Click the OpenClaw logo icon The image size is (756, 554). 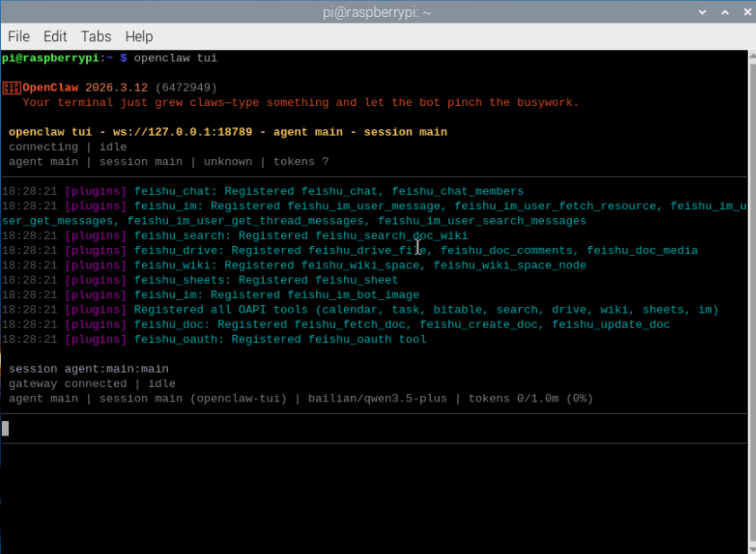[11, 88]
